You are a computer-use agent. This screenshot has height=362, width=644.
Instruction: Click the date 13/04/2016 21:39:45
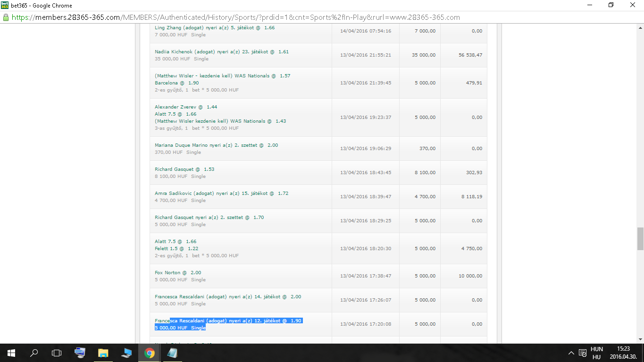coord(366,83)
